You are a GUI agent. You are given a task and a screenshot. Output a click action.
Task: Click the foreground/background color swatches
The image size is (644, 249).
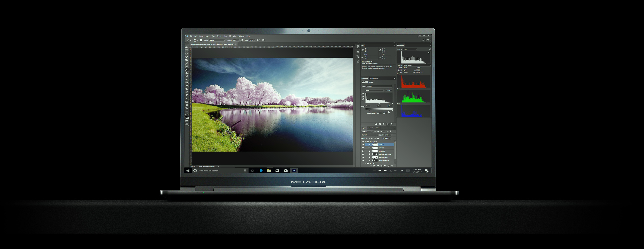coord(187,117)
